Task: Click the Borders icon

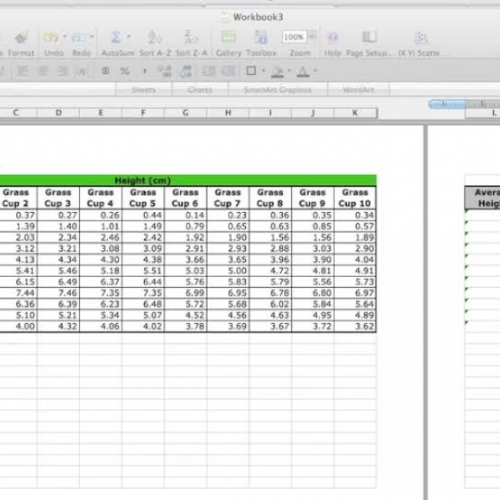Action: (x=251, y=71)
